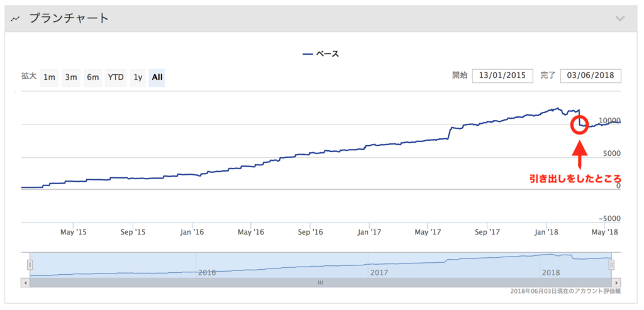The height and width of the screenshot is (310, 644).
Task: Select the YTD zoom range
Action: pyautogui.click(x=116, y=77)
